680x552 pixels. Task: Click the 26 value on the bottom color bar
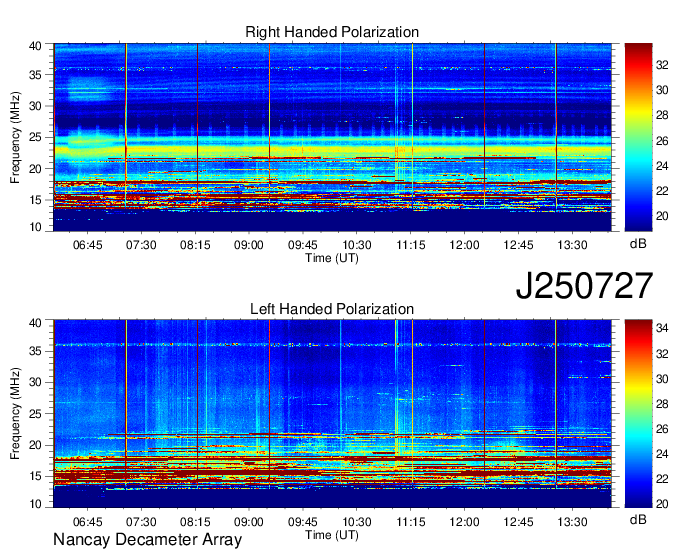(662, 429)
